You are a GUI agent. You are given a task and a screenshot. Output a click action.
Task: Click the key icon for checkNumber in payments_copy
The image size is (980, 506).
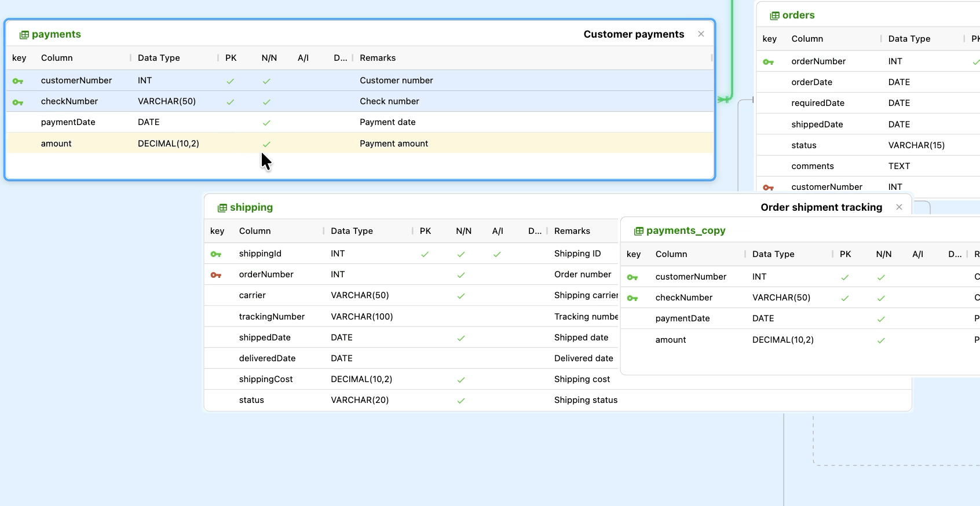tap(632, 298)
